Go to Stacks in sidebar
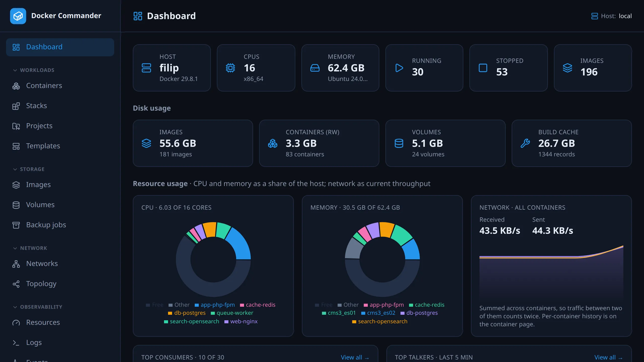 [x=60, y=106]
